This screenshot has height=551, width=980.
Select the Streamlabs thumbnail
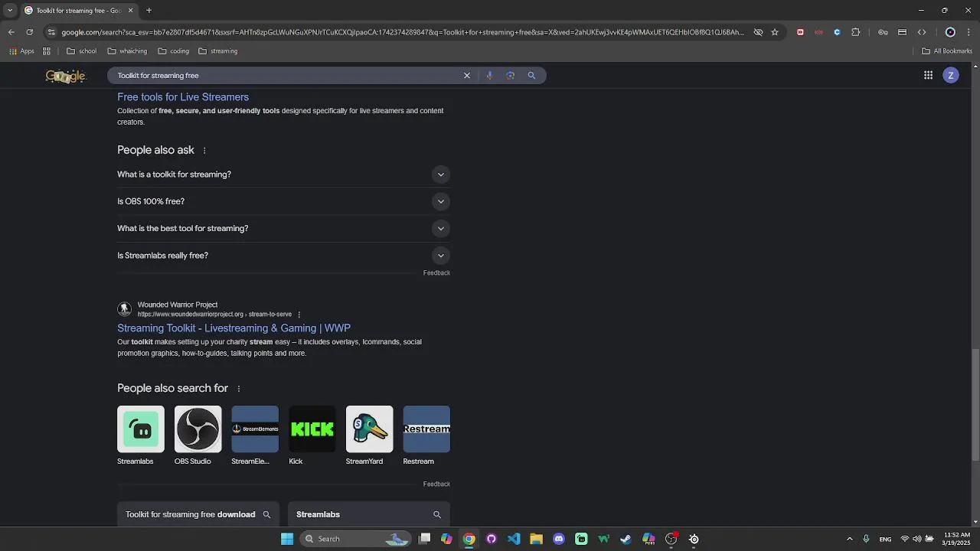click(x=141, y=429)
